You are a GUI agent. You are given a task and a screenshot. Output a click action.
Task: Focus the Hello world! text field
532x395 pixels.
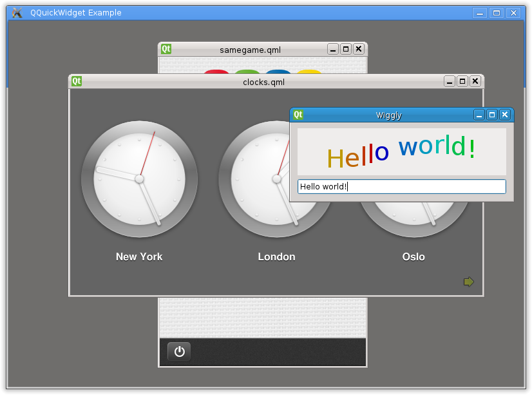[402, 187]
